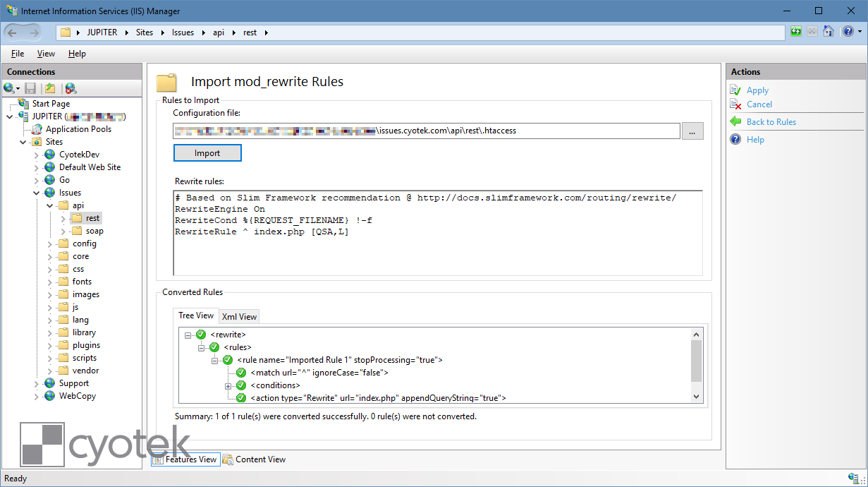Switch to Content View
The width and height of the screenshot is (868, 487).
click(255, 459)
